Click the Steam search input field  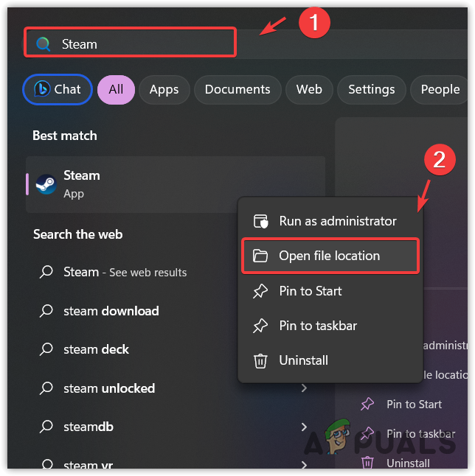click(x=140, y=44)
